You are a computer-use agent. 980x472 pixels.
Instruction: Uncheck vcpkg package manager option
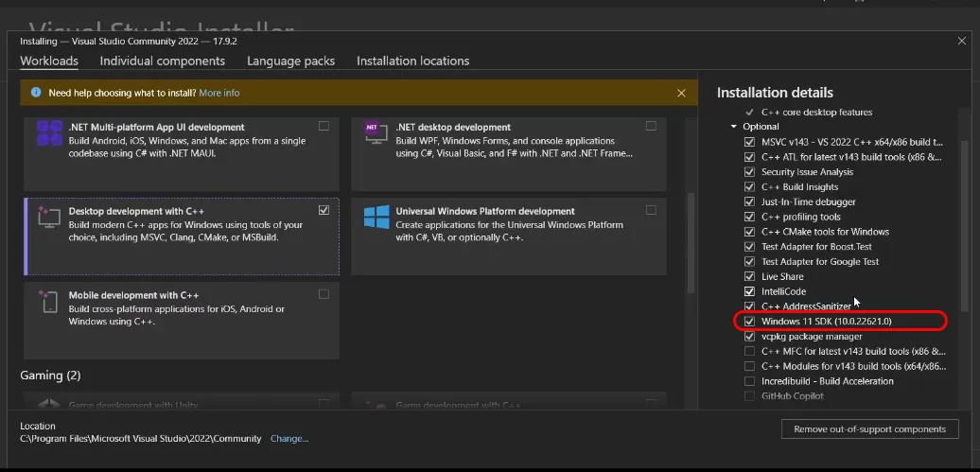749,337
